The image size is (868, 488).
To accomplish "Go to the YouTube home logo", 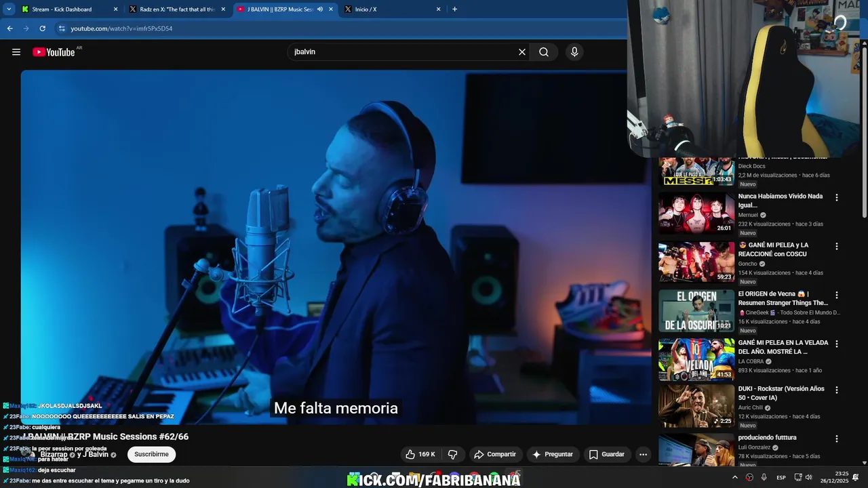I will click(x=54, y=52).
